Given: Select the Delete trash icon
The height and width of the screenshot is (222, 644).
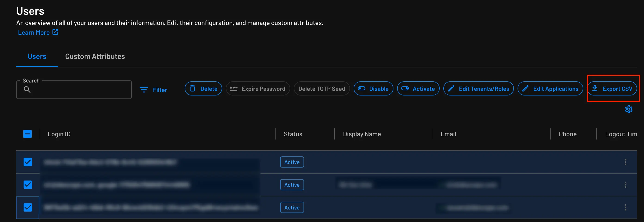Looking at the screenshot, I should (193, 89).
